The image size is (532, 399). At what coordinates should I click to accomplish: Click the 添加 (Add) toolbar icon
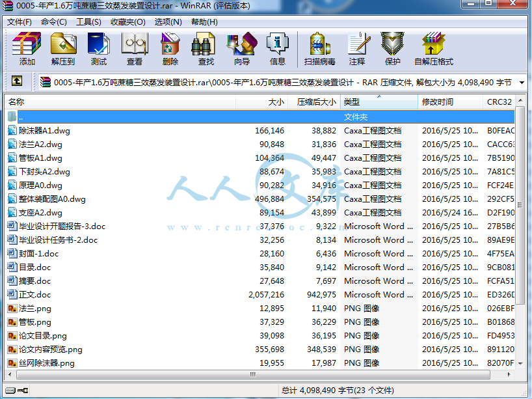(x=27, y=44)
